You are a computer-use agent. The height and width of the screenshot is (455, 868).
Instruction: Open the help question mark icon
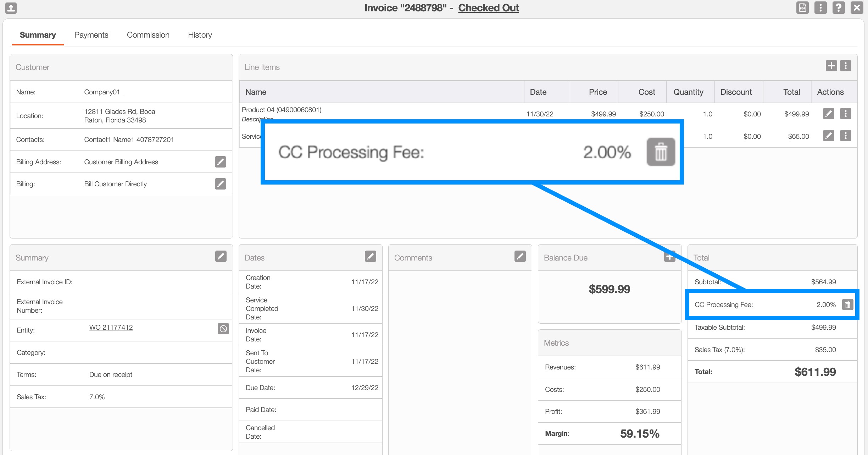point(839,8)
